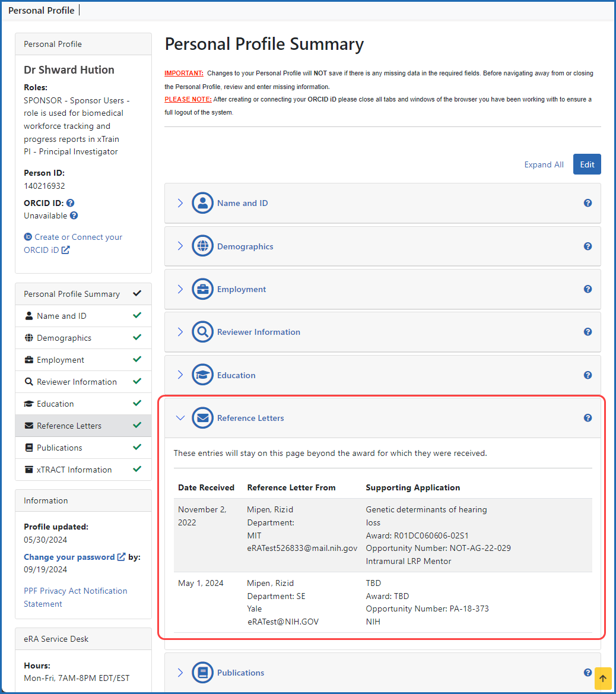
Task: Select Education in sidebar menu
Action: (83, 404)
